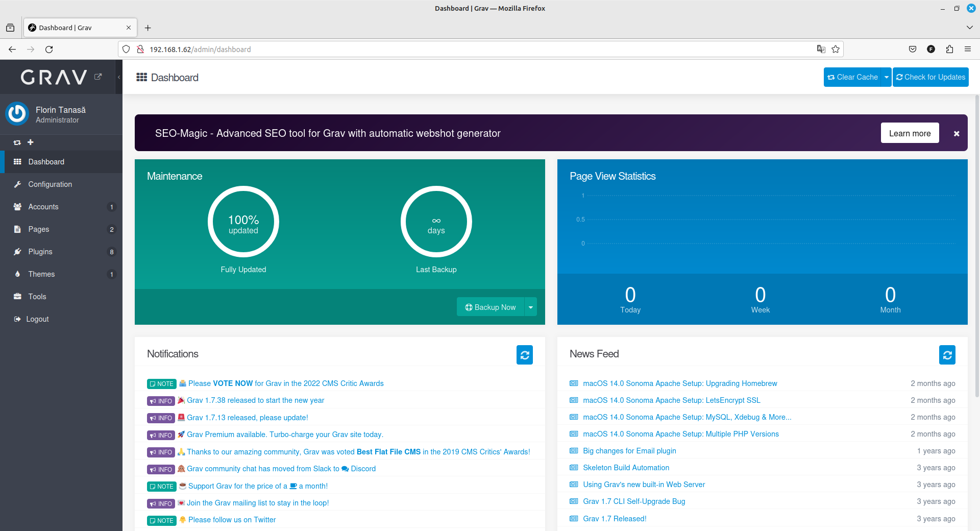Screen dimensions: 980x531
Task: Open Pages in sidebar
Action: tap(61, 229)
